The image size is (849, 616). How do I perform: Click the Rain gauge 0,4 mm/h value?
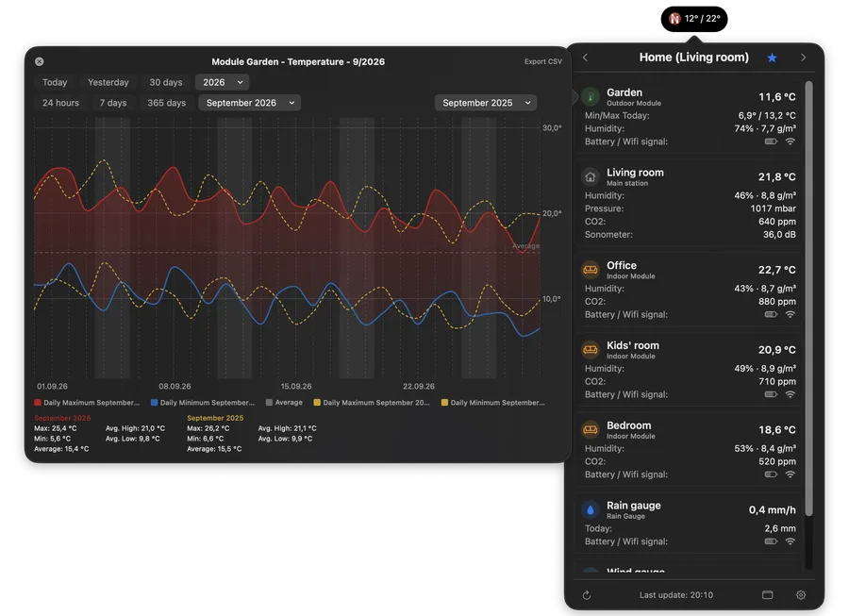tap(773, 510)
